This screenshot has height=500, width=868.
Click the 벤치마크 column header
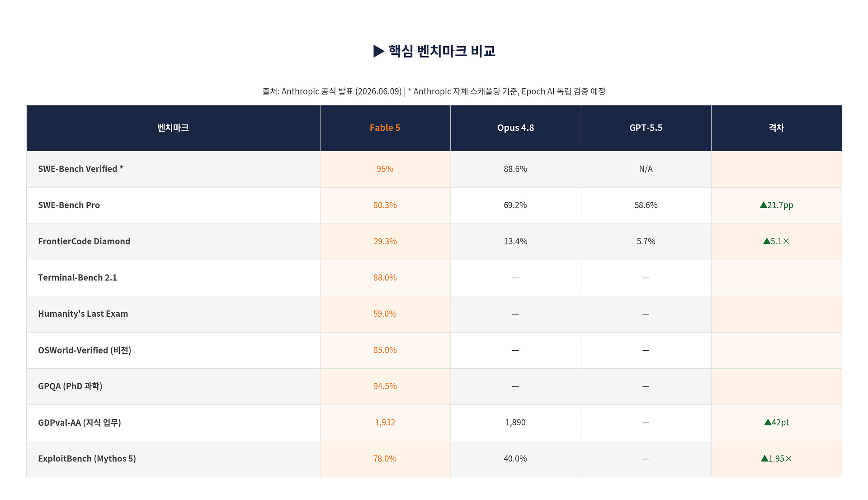coord(173,128)
